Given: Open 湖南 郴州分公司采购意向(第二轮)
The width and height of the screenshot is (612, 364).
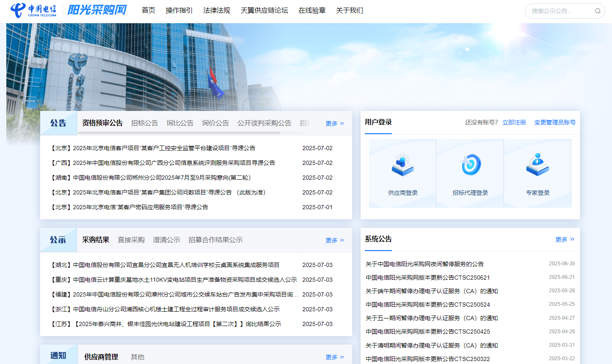Looking at the screenshot, I should (x=150, y=178).
